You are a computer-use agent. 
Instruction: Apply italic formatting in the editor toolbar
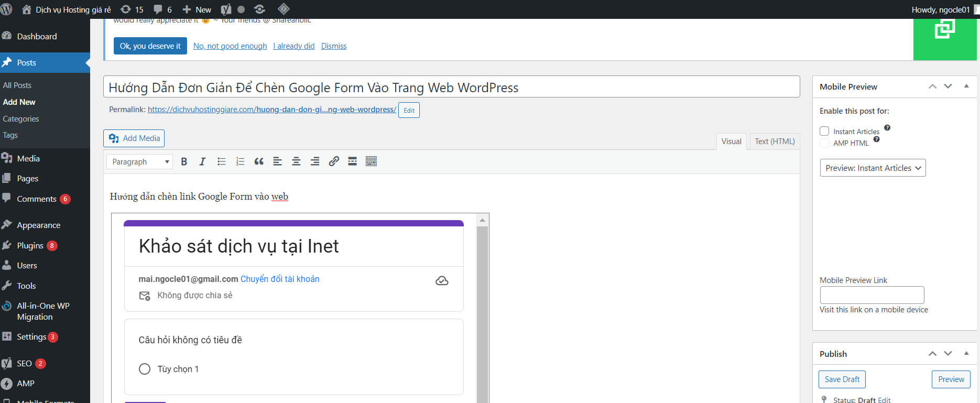(x=202, y=161)
